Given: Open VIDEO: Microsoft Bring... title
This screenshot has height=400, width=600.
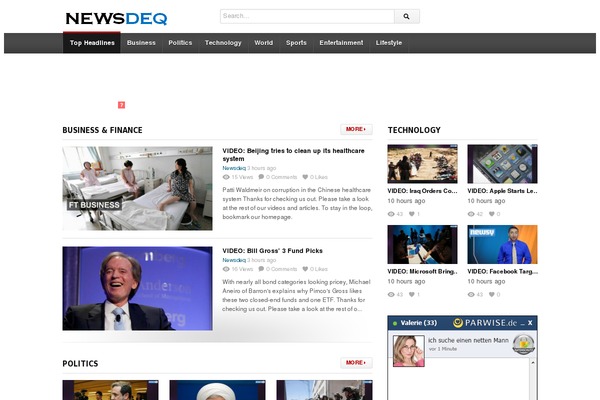Looking at the screenshot, I should click(422, 271).
